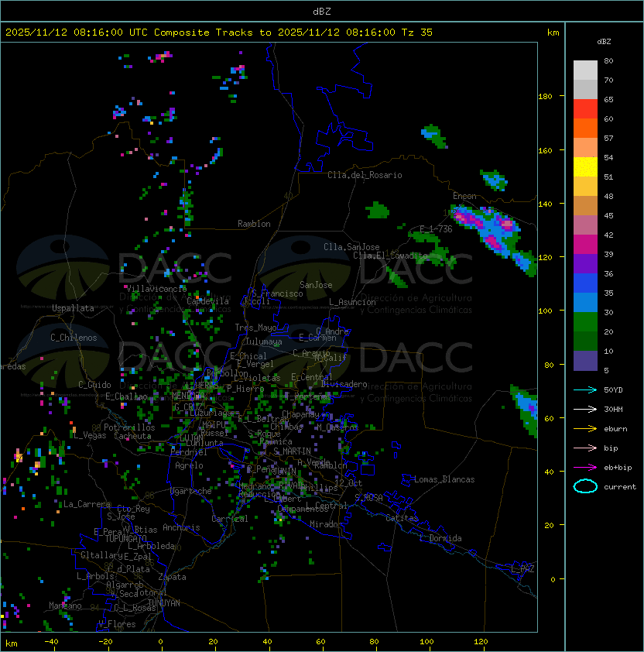Image resolution: width=644 pixels, height=652 pixels.
Task: Click the 'Encon' map label
Action: (464, 196)
